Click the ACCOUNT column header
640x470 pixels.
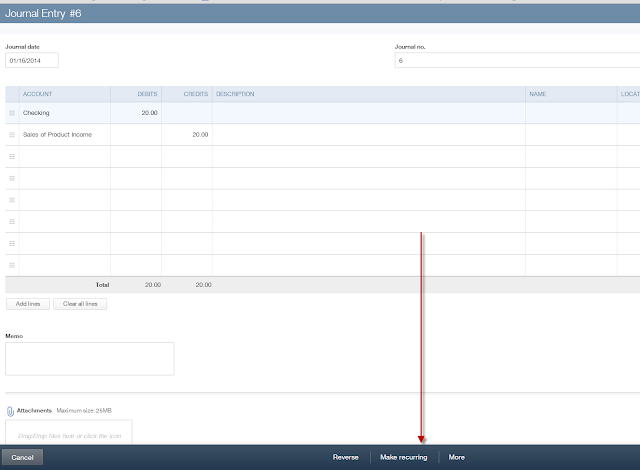pyautogui.click(x=64, y=94)
